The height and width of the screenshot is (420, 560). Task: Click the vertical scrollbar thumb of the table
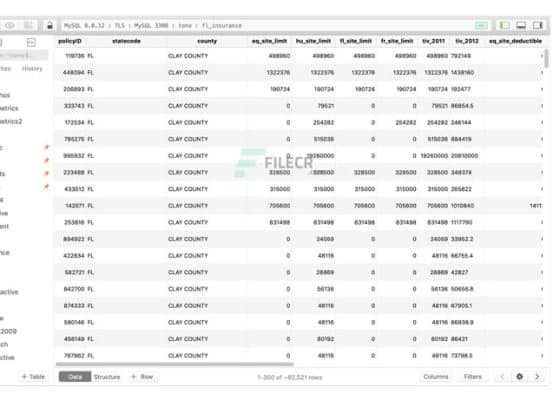[x=546, y=59]
